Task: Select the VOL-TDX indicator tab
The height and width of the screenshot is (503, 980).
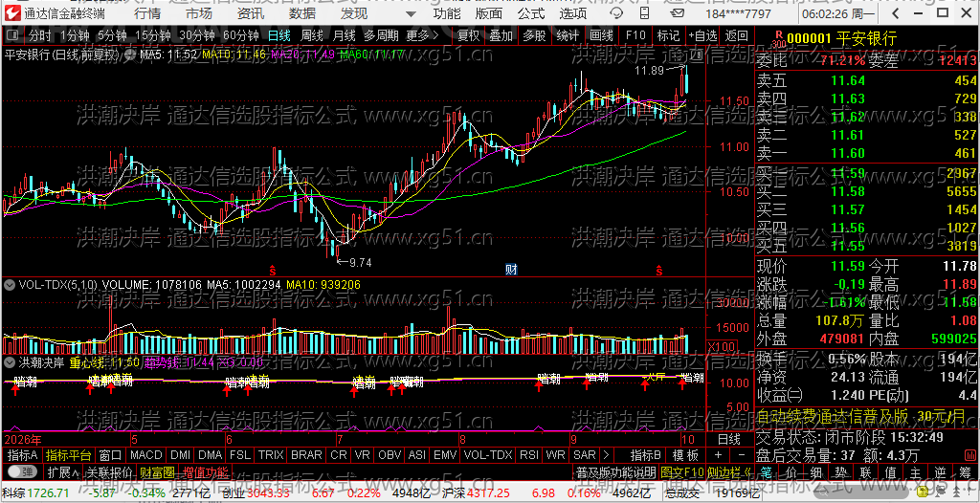Action: coord(487,454)
